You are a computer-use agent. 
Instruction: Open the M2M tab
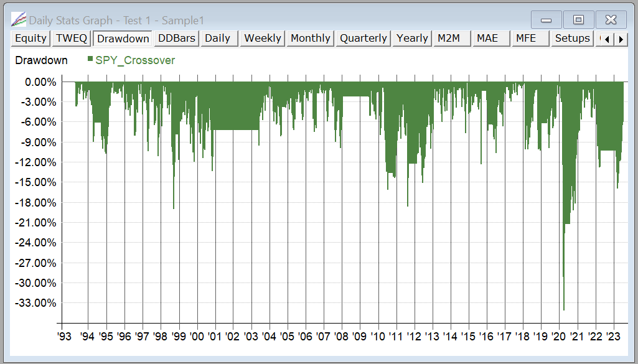click(x=448, y=39)
